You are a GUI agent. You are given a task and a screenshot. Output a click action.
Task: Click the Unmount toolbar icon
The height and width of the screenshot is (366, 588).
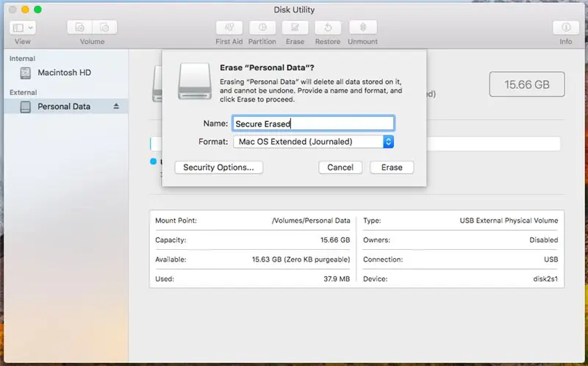362,27
